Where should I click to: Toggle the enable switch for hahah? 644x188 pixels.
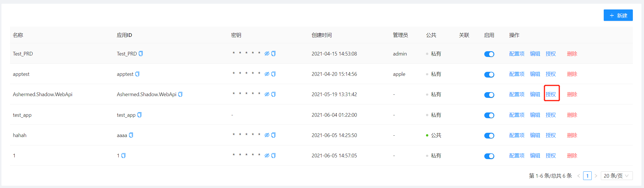489,136
